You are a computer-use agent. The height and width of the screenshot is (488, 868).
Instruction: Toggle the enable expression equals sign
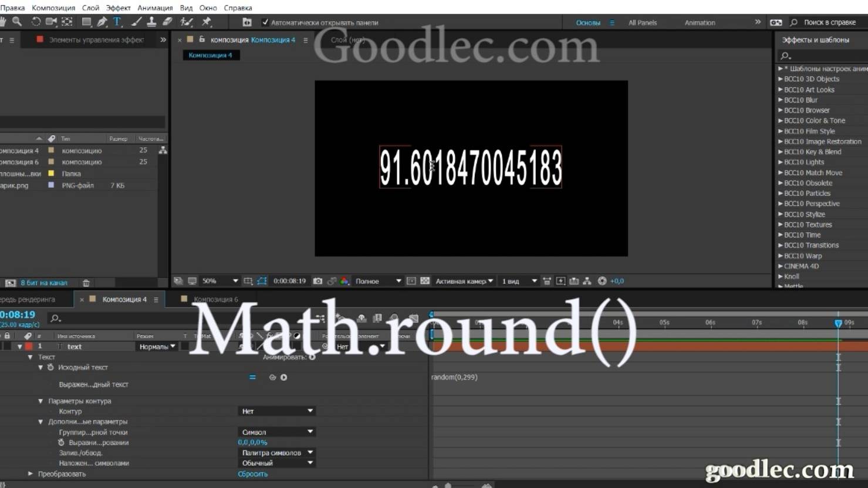(x=252, y=377)
